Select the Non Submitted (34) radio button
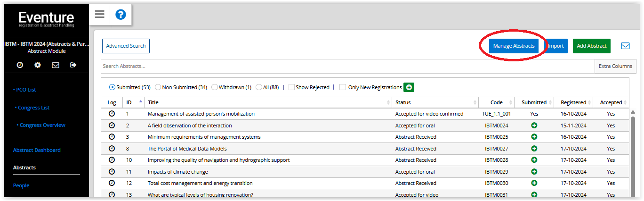The height and width of the screenshot is (201, 644). 158,87
